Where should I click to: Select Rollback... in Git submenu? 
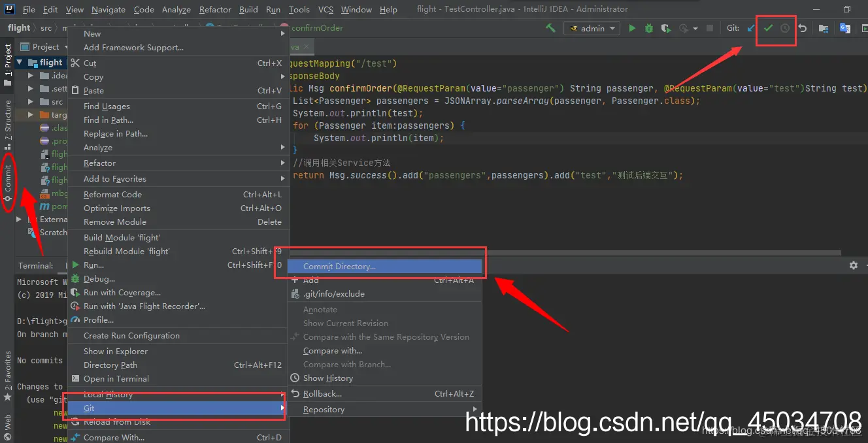click(x=385, y=393)
